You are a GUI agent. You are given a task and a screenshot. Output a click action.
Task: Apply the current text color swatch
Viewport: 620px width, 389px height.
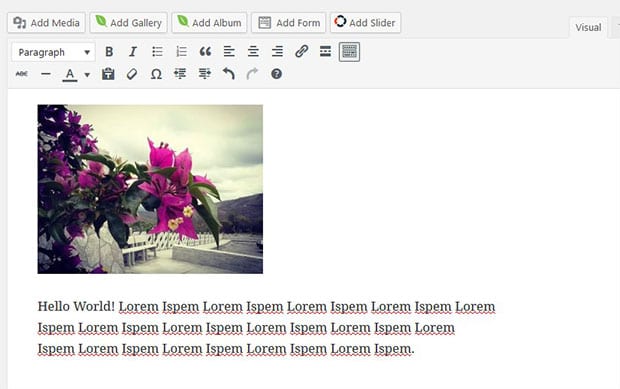[x=70, y=74]
